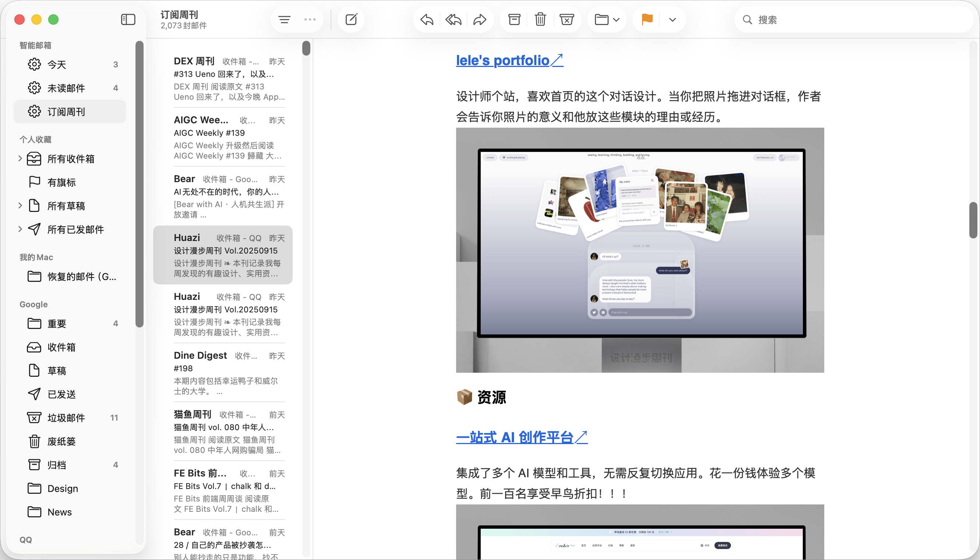Click the reply arrow icon
This screenshot has width=980, height=560.
point(427,19)
